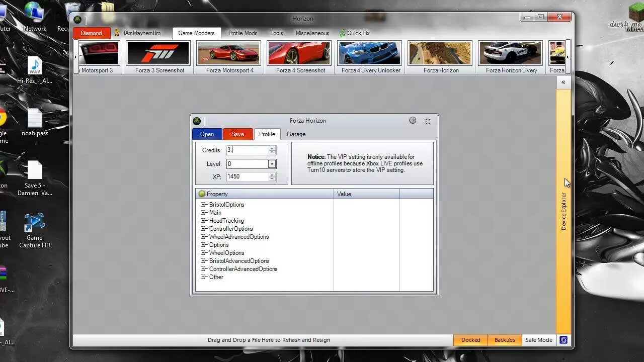Viewport: 644px width, 362px height.
Task: Expand the WheelOptions node
Action: click(203, 253)
